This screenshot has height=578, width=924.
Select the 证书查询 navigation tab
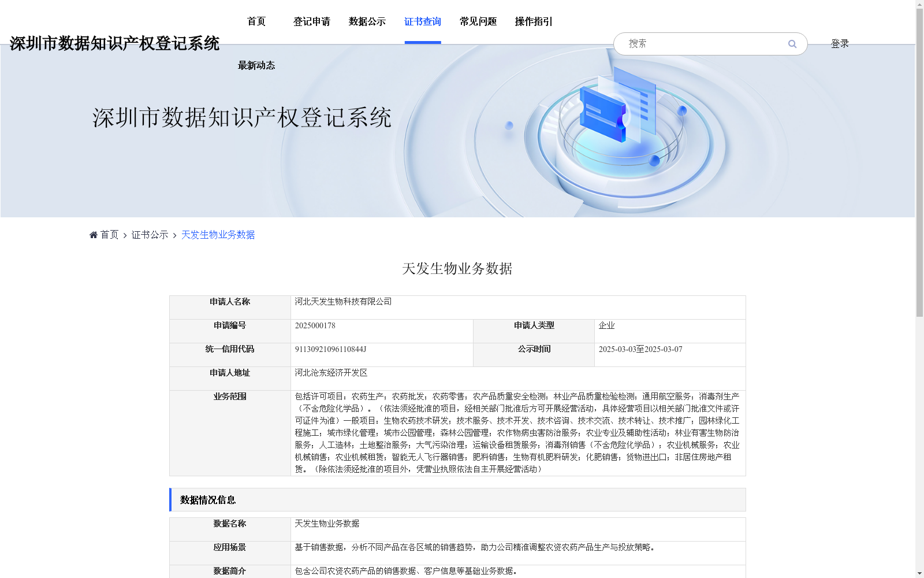(423, 21)
